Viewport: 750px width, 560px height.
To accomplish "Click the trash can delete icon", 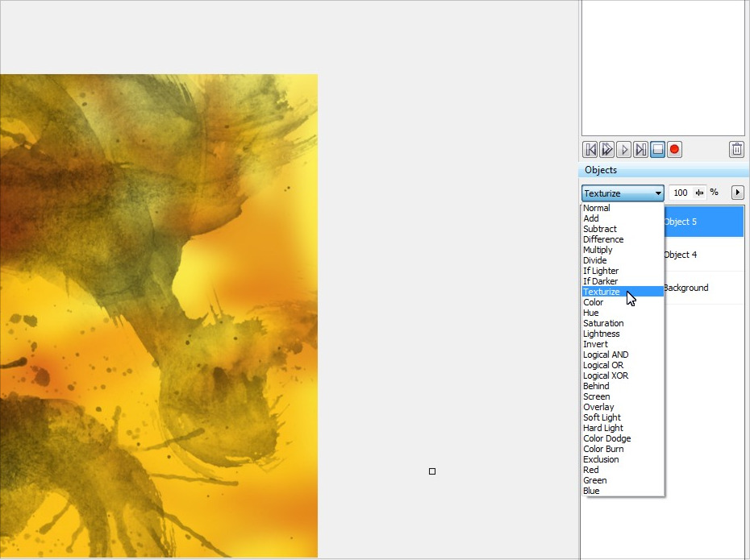I will click(736, 150).
